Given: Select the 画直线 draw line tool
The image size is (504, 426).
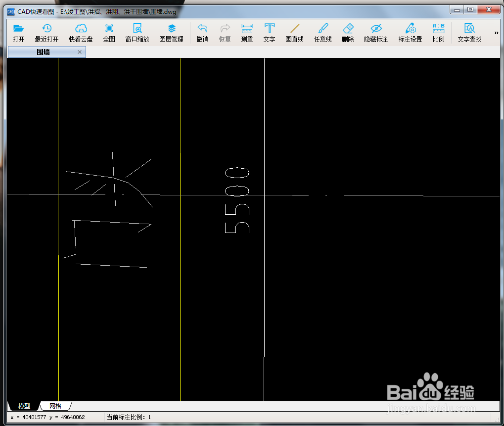Looking at the screenshot, I should click(294, 33).
